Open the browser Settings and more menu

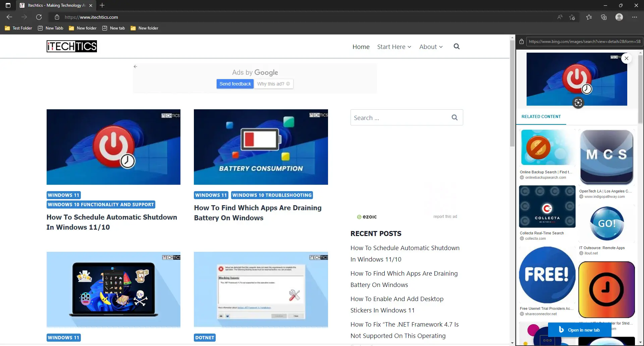point(635,17)
